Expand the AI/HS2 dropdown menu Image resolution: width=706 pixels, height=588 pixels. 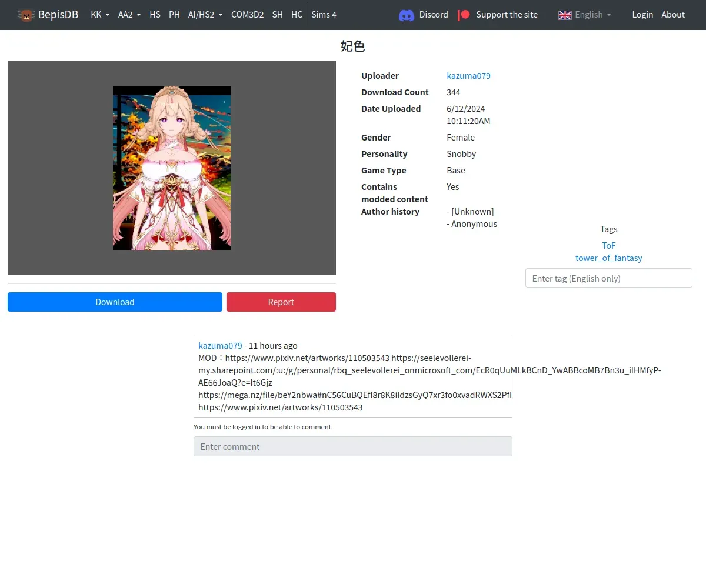[x=205, y=15]
